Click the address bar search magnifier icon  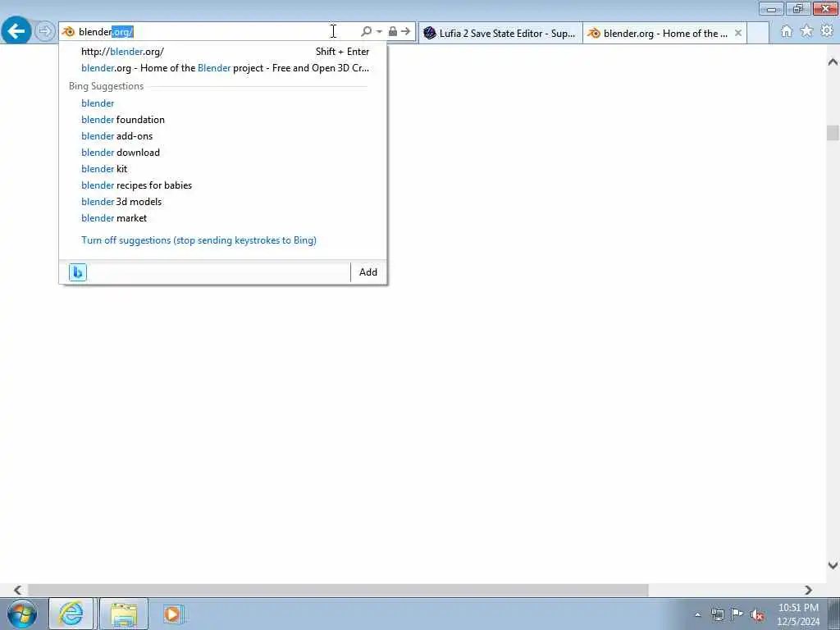pos(367,32)
